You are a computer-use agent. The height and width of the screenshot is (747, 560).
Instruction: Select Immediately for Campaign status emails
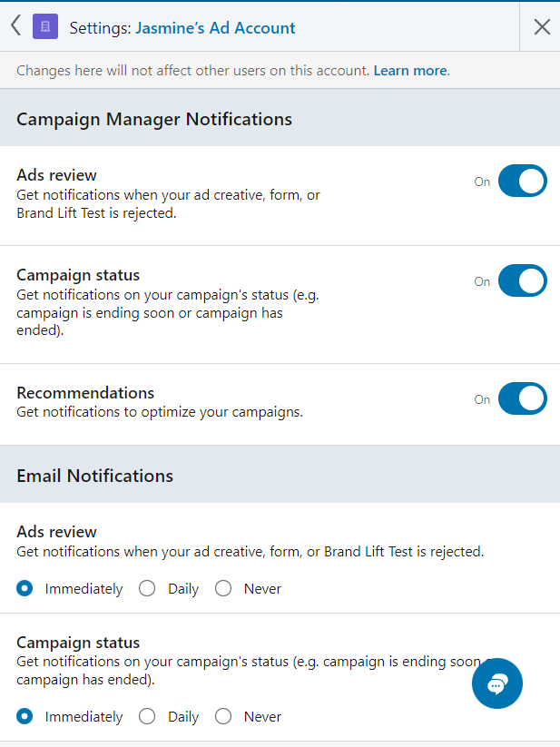coord(25,716)
